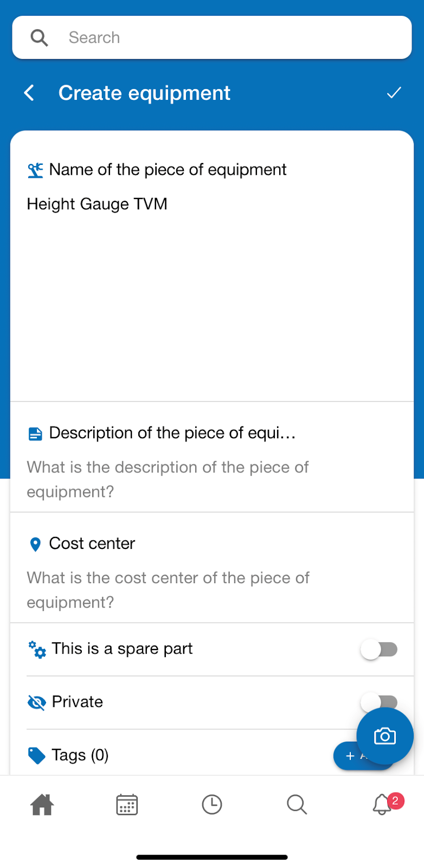This screenshot has height=868, width=424.
Task: Go home using the house icon
Action: pos(42,805)
